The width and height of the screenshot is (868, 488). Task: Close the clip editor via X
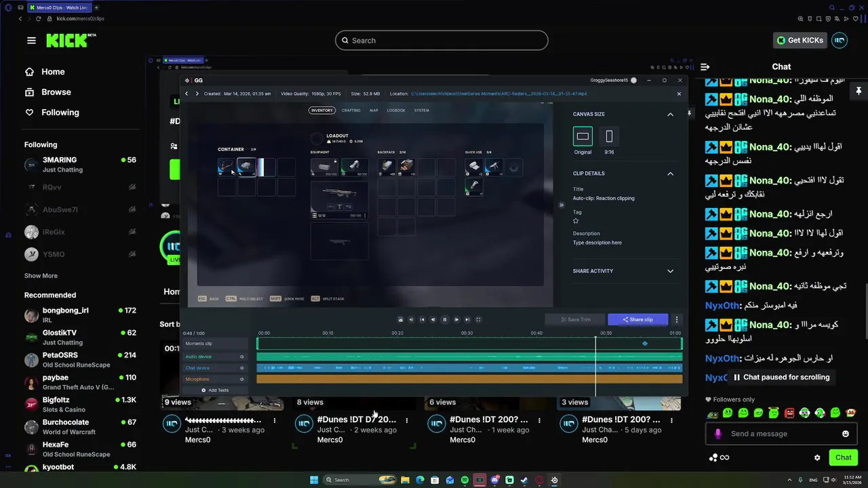tap(679, 94)
